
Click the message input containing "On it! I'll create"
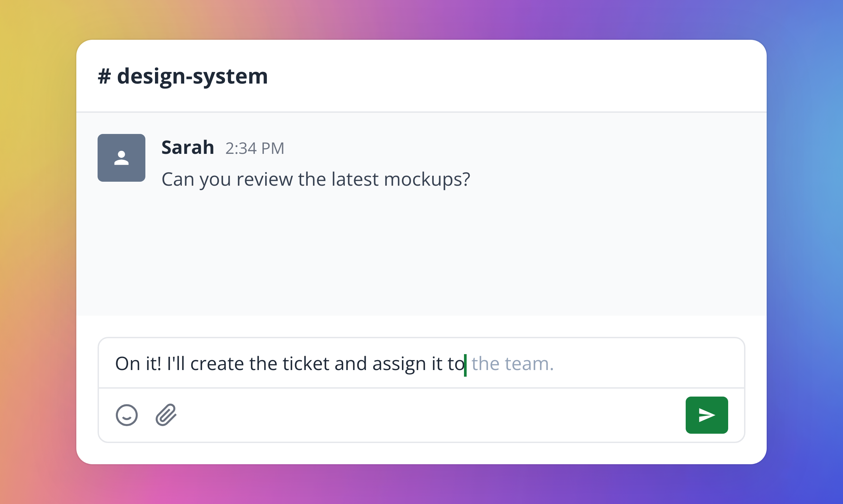coord(421,363)
